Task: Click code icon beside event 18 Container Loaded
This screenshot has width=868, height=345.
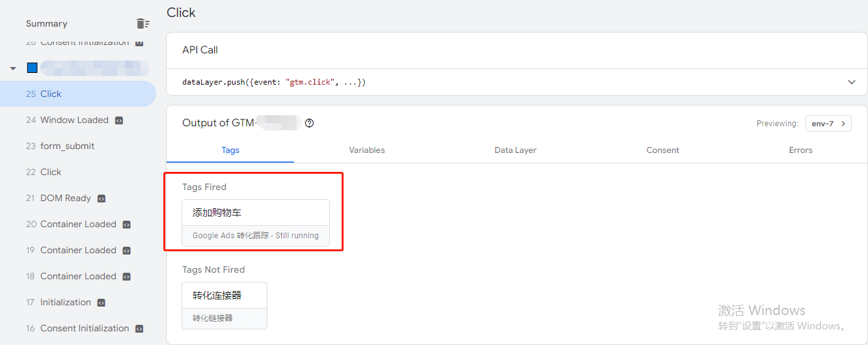Action: coord(126,277)
